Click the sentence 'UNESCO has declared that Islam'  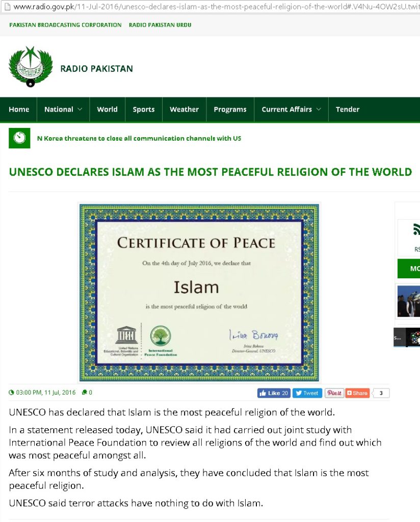tap(172, 412)
